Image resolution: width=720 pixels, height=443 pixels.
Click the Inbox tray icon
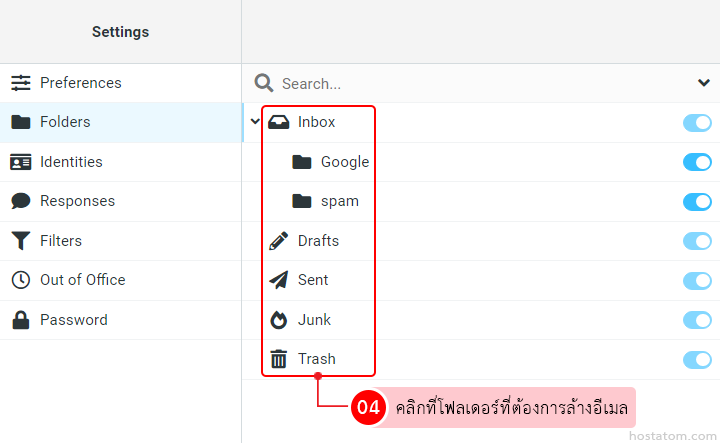click(279, 123)
